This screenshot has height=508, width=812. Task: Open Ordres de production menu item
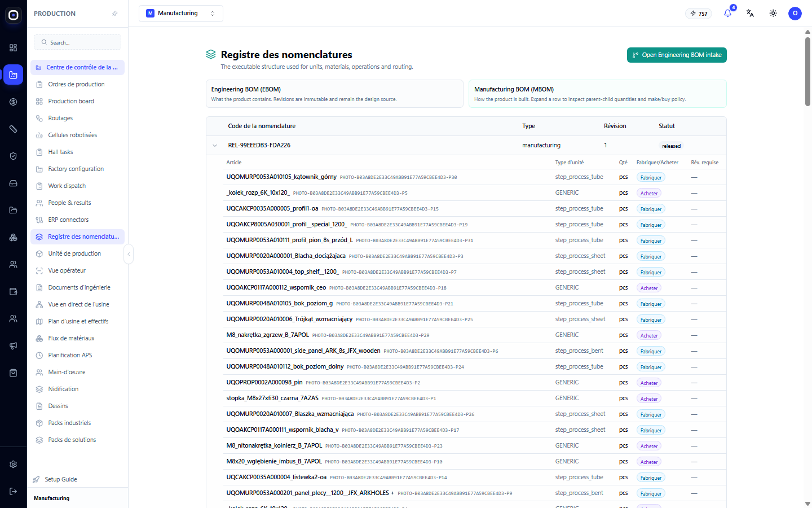coord(77,84)
